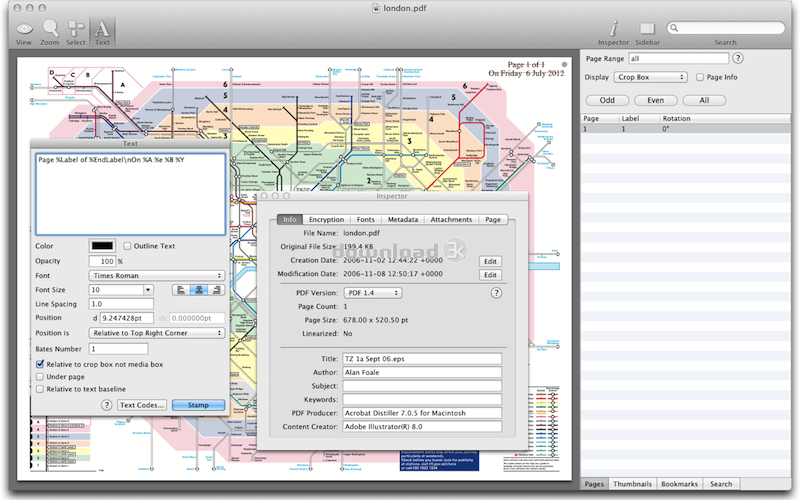Switch to Page tab in Inspector
The image size is (800, 500).
pyautogui.click(x=493, y=219)
